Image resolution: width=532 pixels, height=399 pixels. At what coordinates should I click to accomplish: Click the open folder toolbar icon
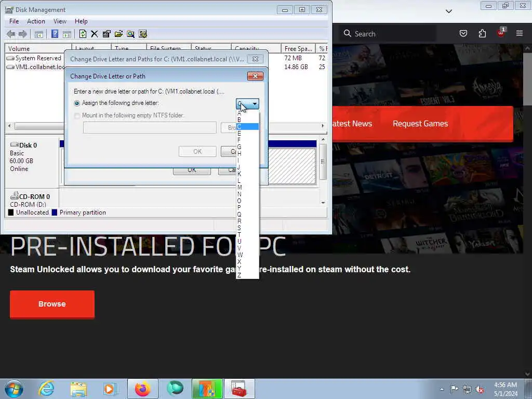[118, 34]
